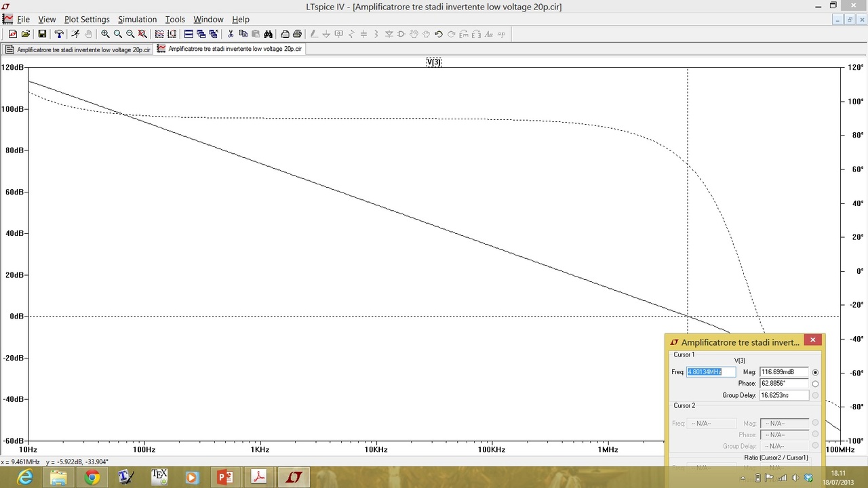
Task: Click the Find binoculars icon
Action: click(269, 34)
